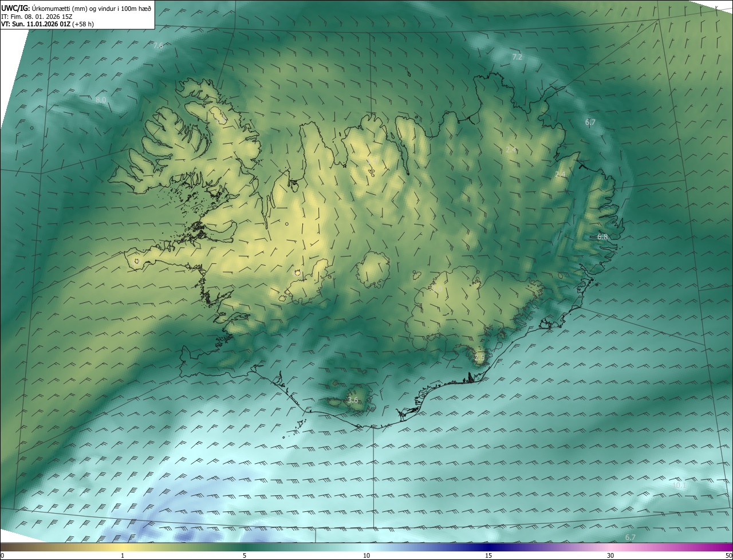733x560 pixels.
Task: Click the 6.8 value label on the map
Action: click(602, 236)
